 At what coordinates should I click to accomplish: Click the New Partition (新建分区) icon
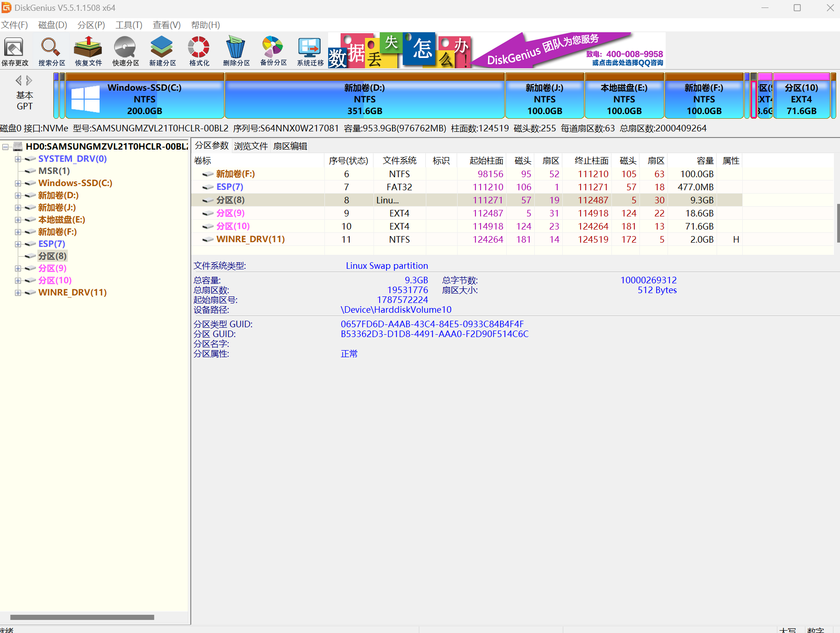coord(162,51)
